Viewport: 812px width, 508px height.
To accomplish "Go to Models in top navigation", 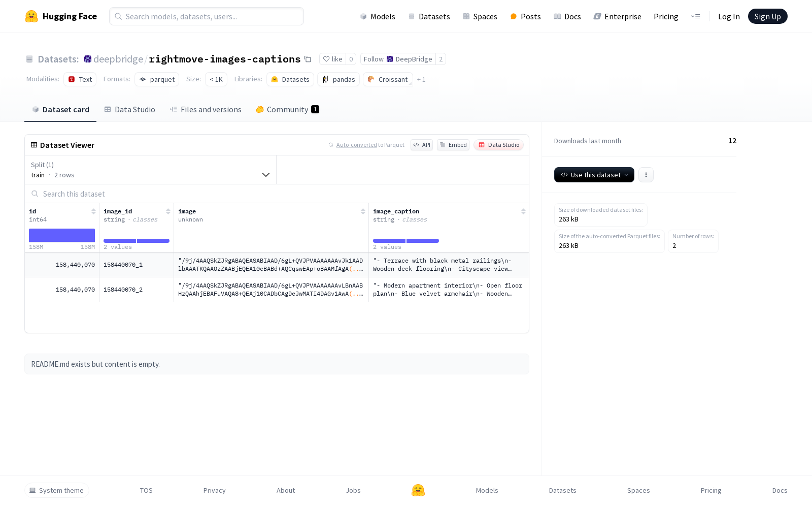I will click(378, 16).
